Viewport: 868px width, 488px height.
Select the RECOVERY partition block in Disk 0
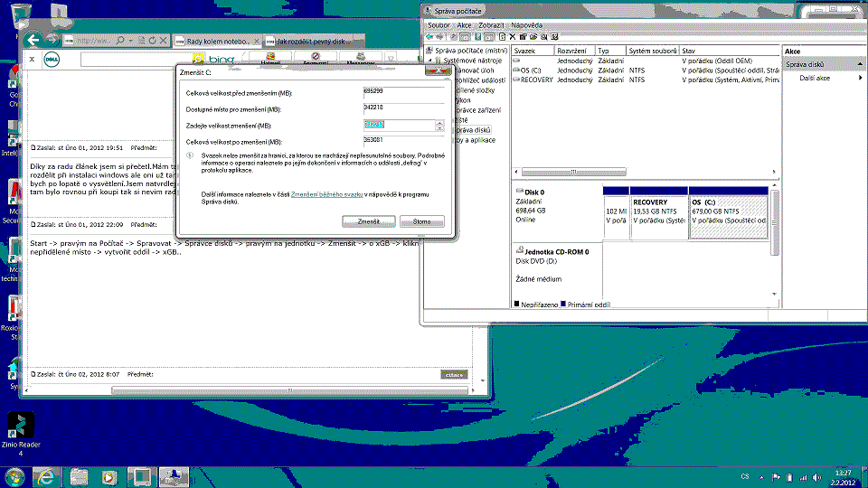[659, 213]
